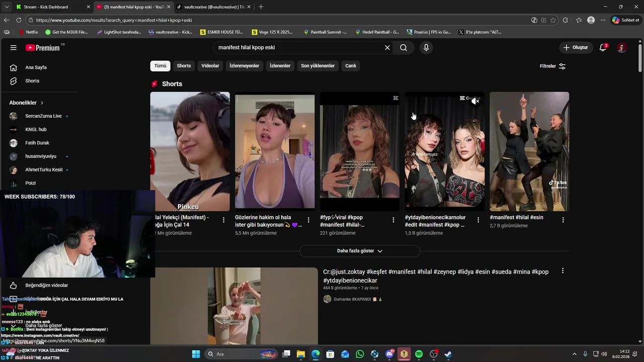Viewport: 644px width, 362px height.
Task: Show hidden system tray icons chevron
Action: pyautogui.click(x=575, y=354)
